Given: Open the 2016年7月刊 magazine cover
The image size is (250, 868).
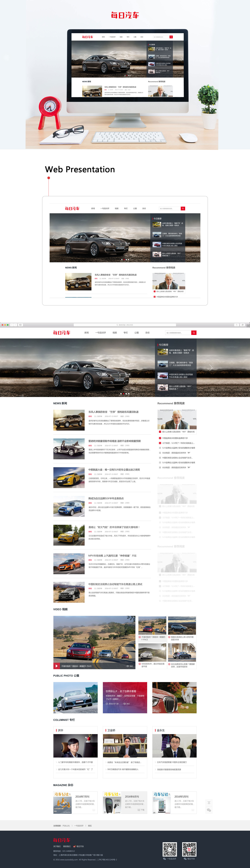Looking at the screenshot, I should point(62,803).
